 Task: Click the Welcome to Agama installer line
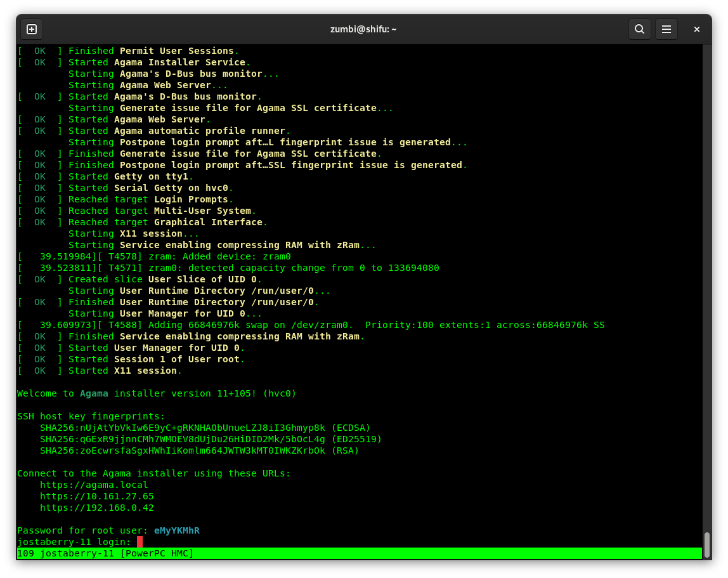pyautogui.click(x=157, y=393)
